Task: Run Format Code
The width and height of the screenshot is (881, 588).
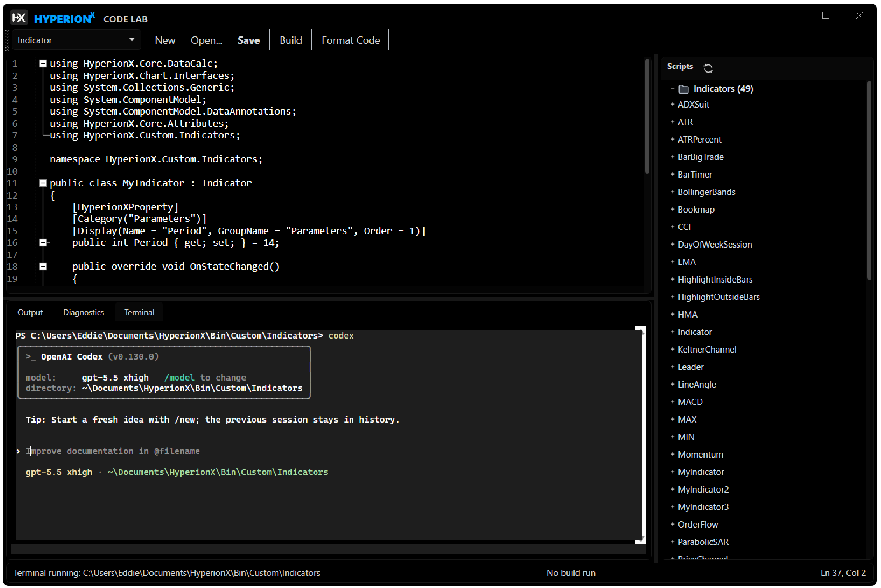Action: tap(350, 40)
